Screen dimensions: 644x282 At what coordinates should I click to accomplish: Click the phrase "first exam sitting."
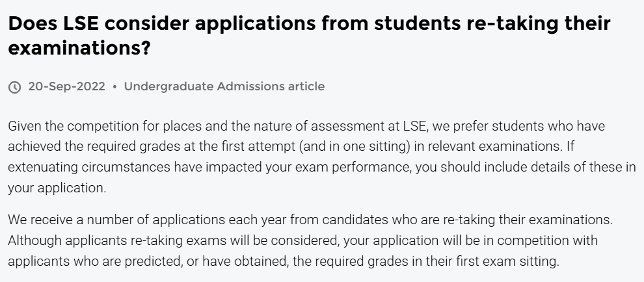pos(509,262)
